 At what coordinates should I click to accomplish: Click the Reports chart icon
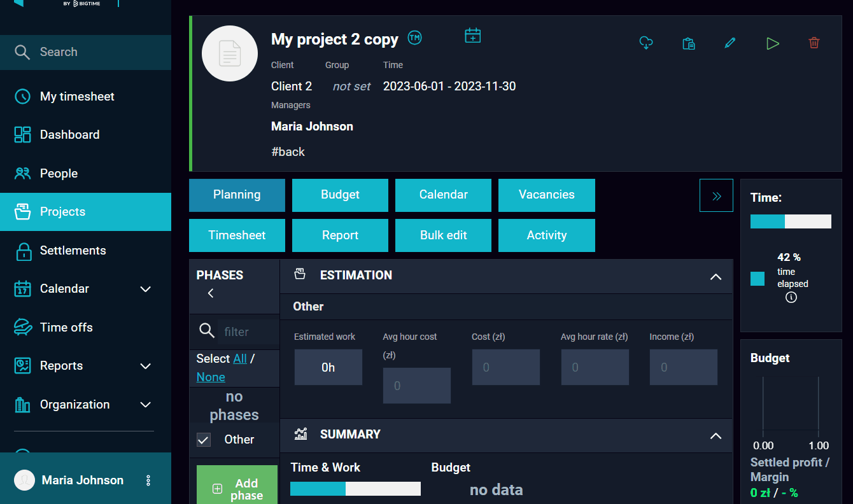(x=22, y=366)
